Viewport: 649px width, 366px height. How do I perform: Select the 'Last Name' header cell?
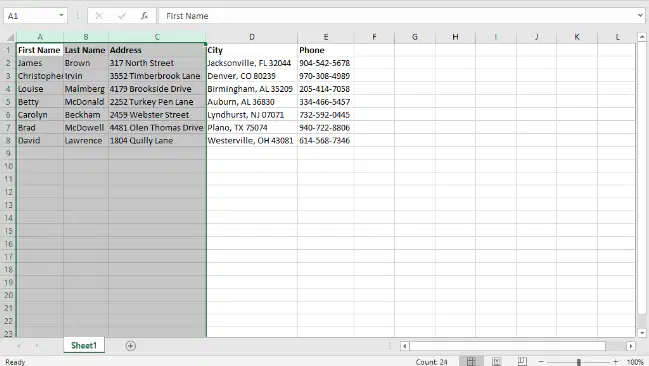[x=86, y=50]
